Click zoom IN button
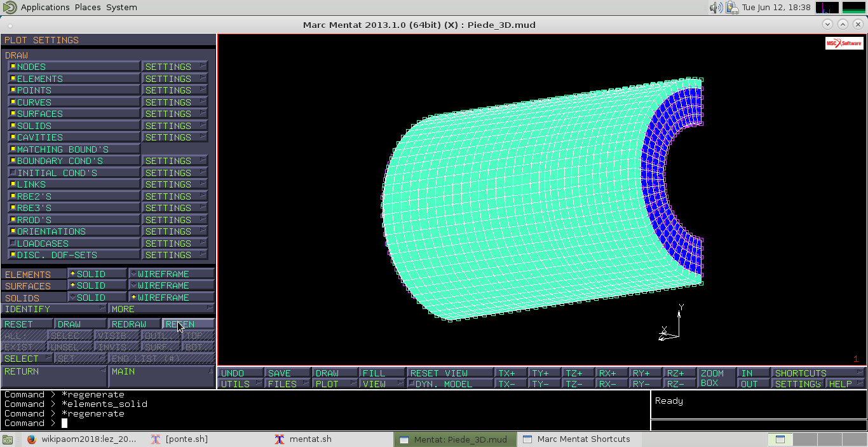The width and height of the screenshot is (868, 447). click(x=754, y=373)
